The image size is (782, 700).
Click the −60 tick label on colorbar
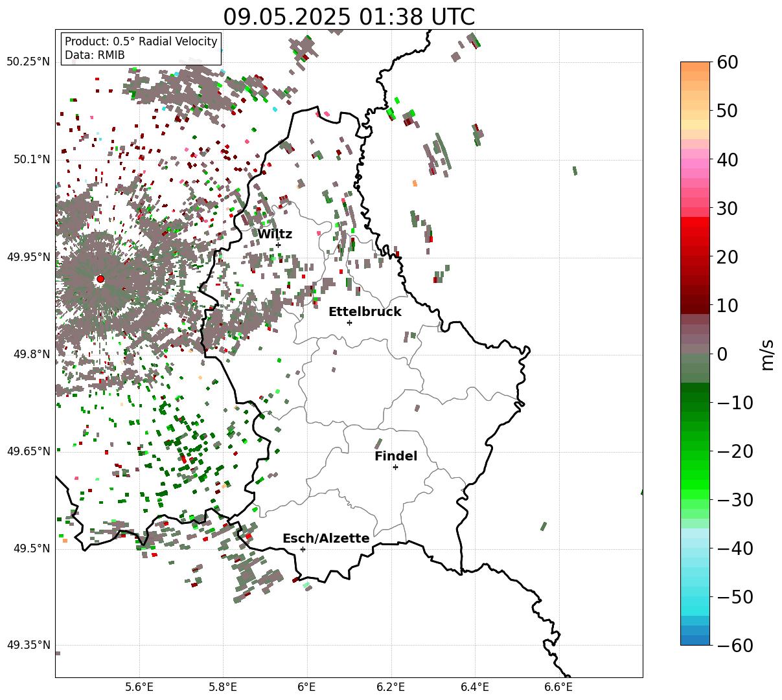[x=734, y=646]
